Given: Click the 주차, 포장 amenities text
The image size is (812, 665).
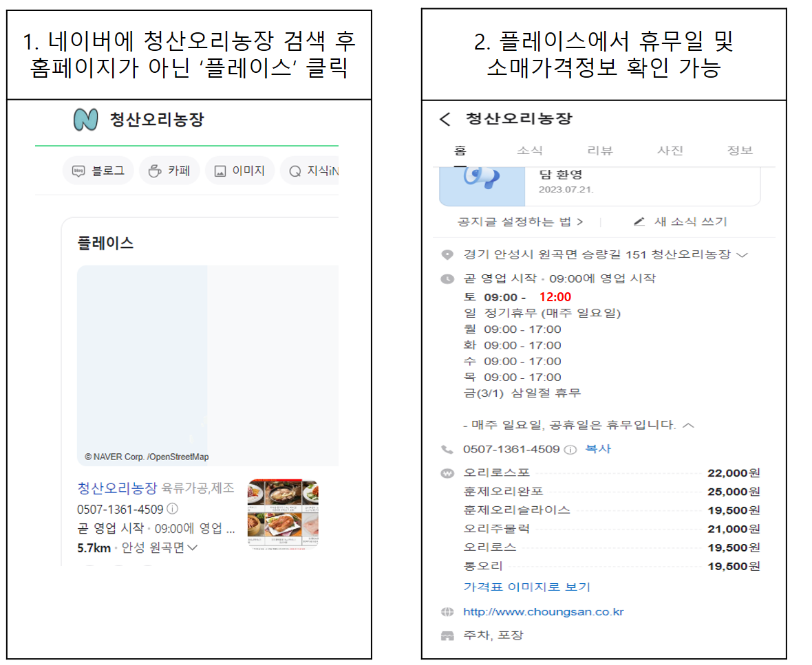Looking at the screenshot, I should point(493,635).
